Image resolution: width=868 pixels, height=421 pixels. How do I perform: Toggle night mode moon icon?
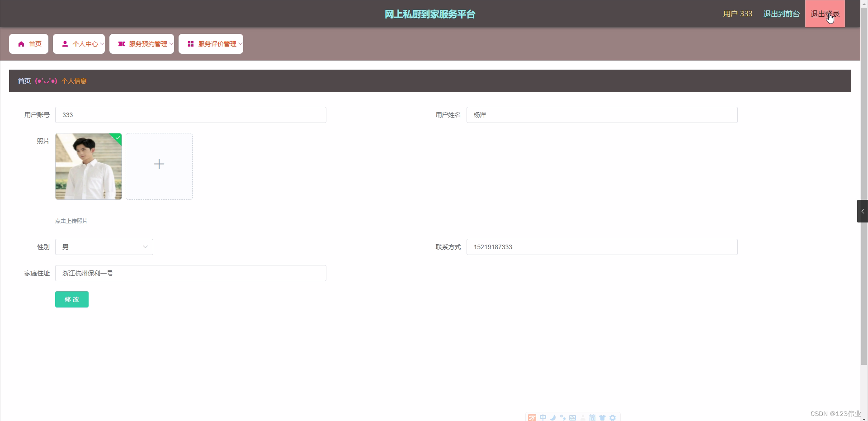click(x=553, y=417)
